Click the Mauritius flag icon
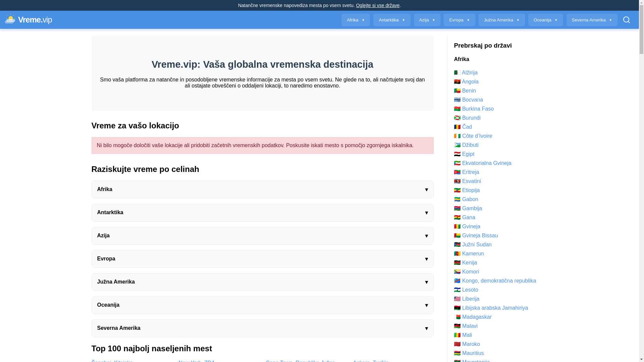This screenshot has width=644, height=362. pyautogui.click(x=457, y=353)
